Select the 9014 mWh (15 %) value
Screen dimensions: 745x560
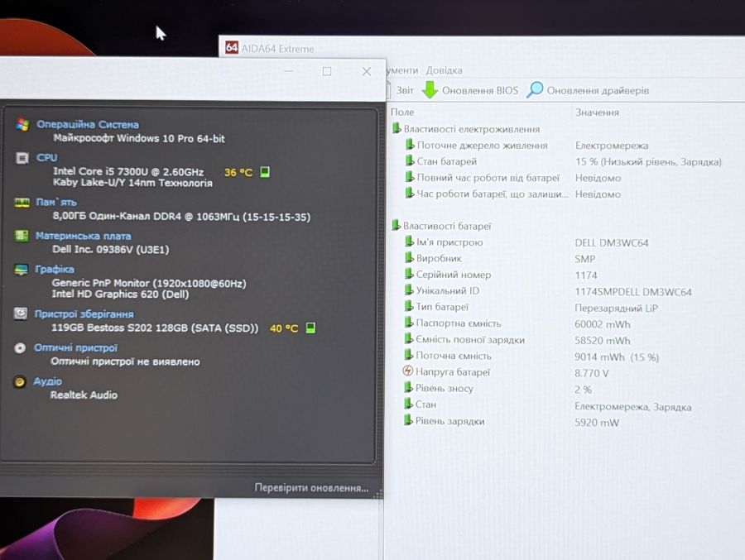pos(617,357)
